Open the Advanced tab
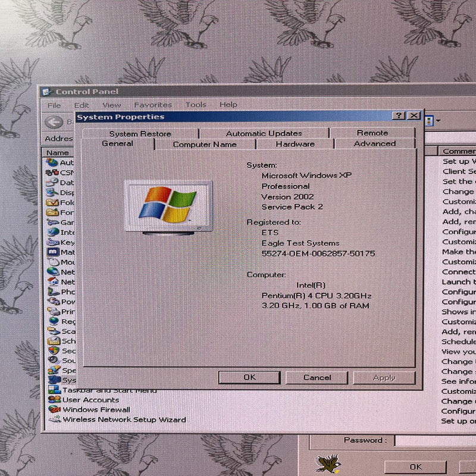476x476 pixels. 374,143
